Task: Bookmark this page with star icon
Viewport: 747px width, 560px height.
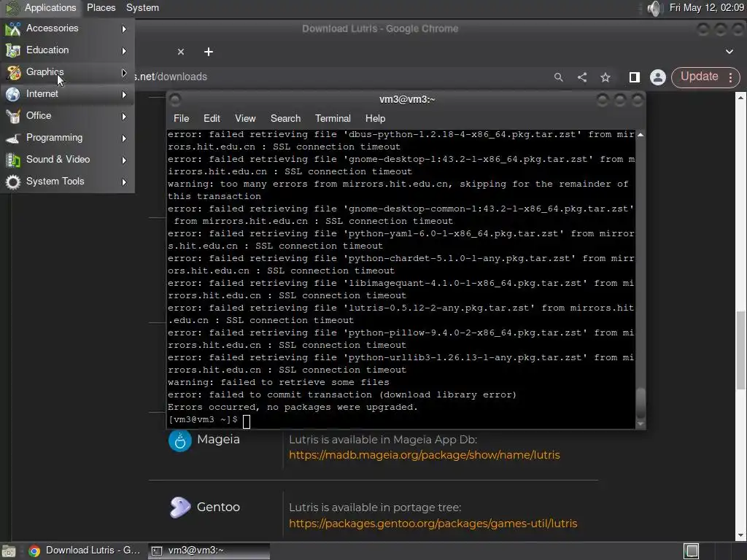Action: point(605,77)
